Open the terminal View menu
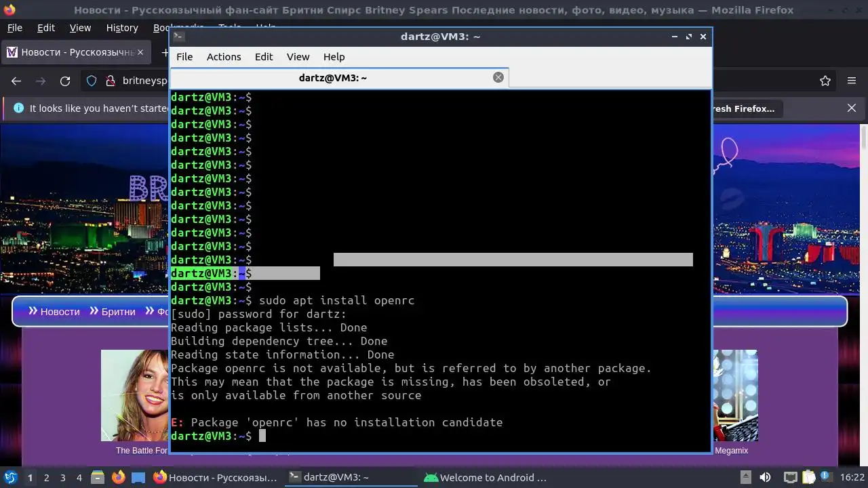This screenshot has width=868, height=488. click(298, 57)
